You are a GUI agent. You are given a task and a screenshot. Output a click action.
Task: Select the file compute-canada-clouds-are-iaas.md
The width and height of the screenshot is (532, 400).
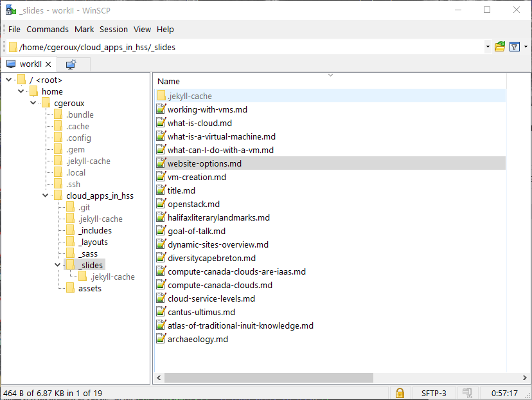pos(237,271)
